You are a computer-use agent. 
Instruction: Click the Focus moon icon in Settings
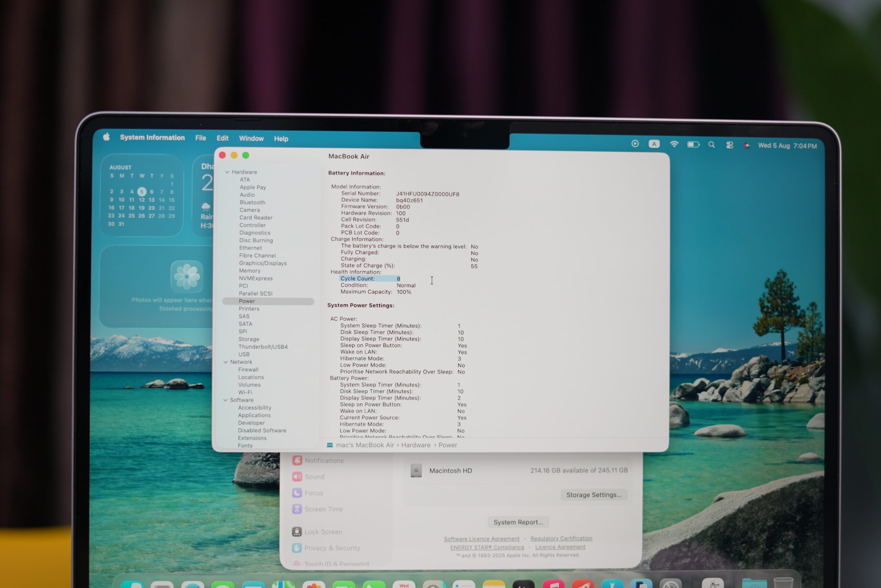click(x=297, y=493)
